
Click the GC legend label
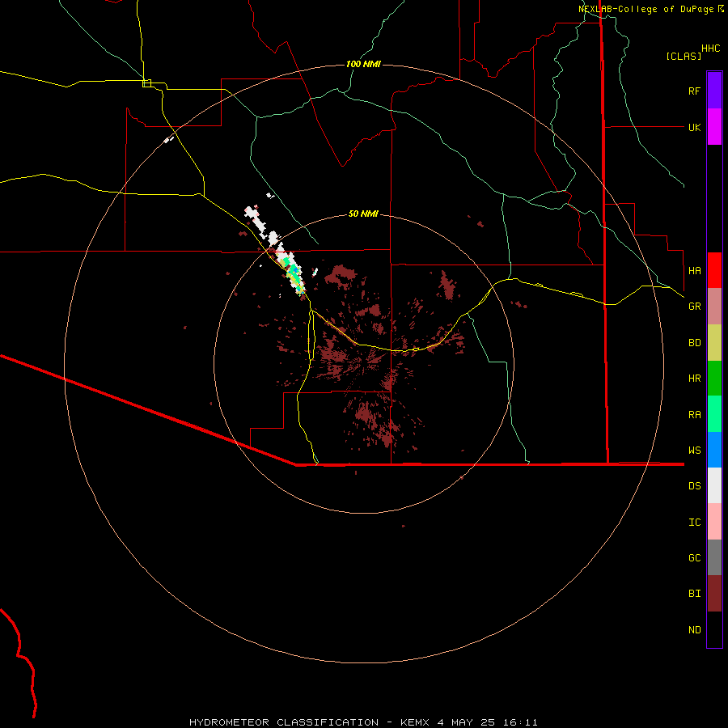tap(694, 557)
